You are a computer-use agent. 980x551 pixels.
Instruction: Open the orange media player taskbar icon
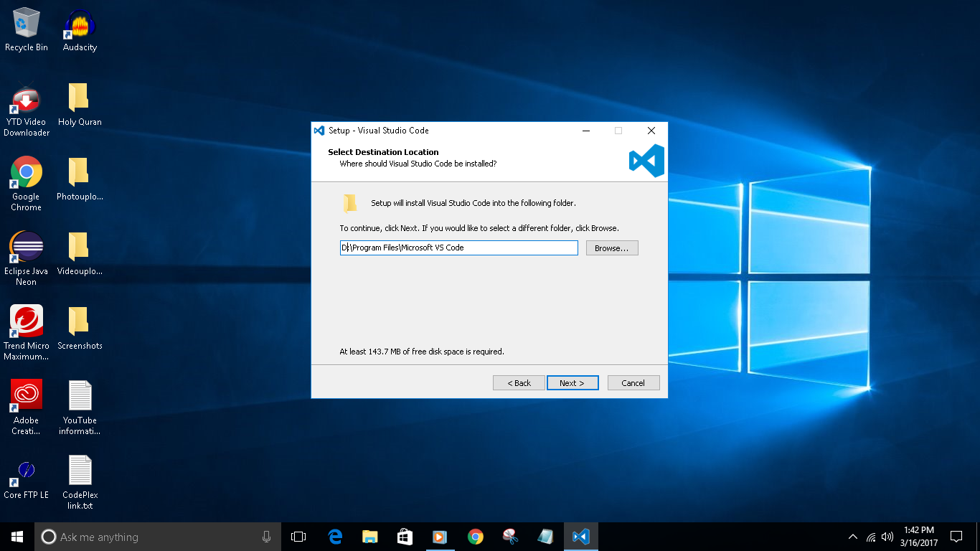tap(440, 537)
